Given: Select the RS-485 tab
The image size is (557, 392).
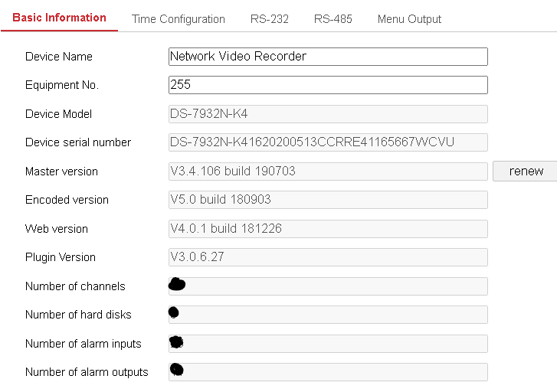Looking at the screenshot, I should pos(333,19).
